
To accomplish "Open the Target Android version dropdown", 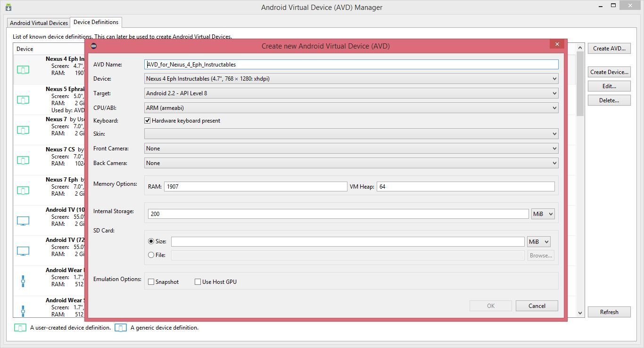I will (554, 93).
